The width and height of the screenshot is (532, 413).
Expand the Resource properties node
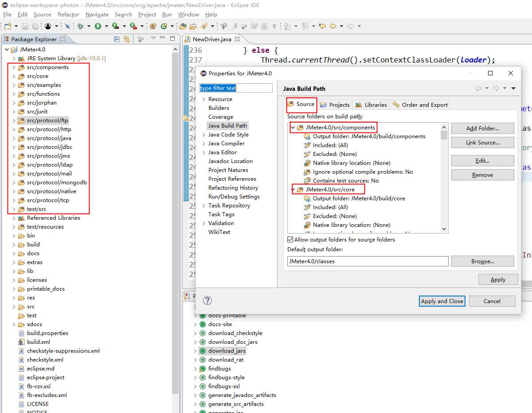click(203, 99)
